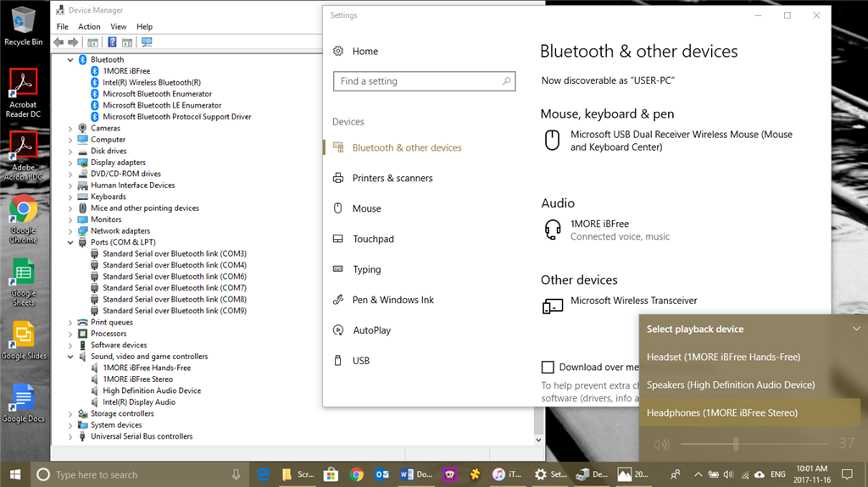Show hidden tray icons chevron
The width and height of the screenshot is (868, 487).
click(x=698, y=474)
